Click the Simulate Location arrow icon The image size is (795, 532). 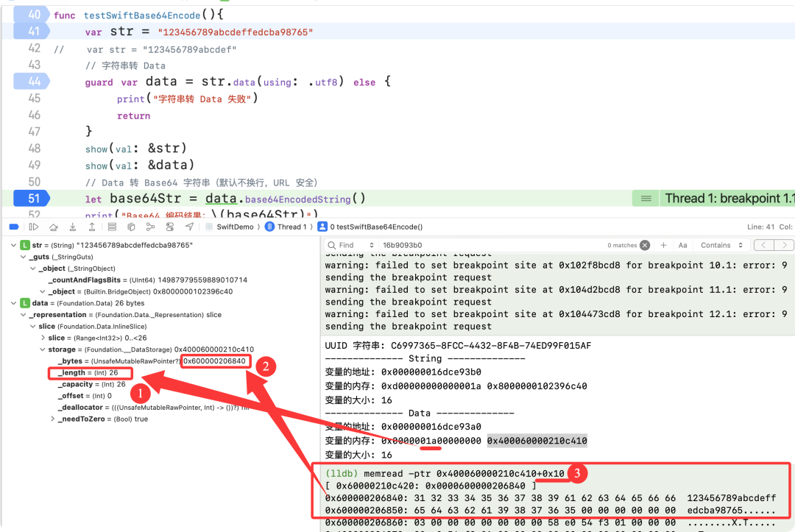pyautogui.click(x=189, y=227)
